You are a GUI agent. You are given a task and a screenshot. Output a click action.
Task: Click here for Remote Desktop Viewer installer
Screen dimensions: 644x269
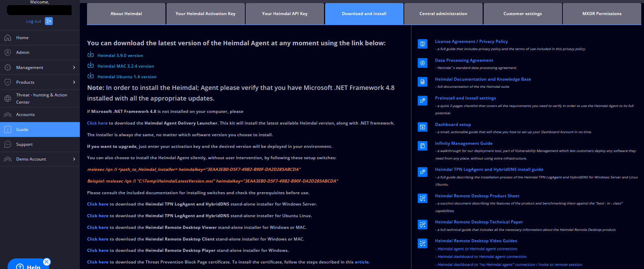98,227
